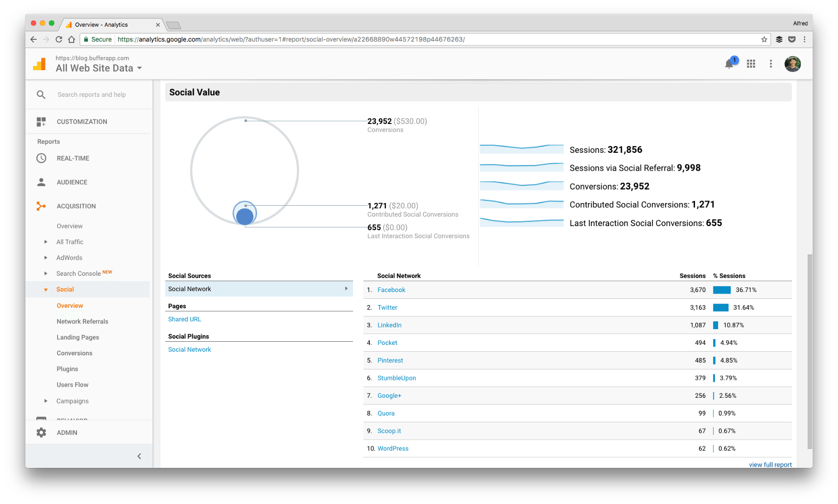Open the Acquisition reports section
This screenshot has width=838, height=504.
pyautogui.click(x=76, y=206)
